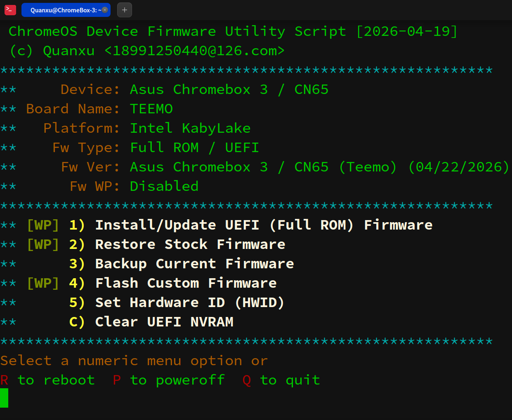This screenshot has width=512, height=420.
Task: Choose option 3 to Backup Current Firmware
Action: click(194, 263)
